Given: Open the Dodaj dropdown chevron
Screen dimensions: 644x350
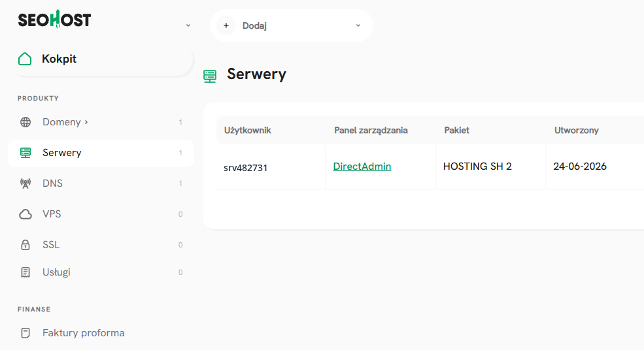Looking at the screenshot, I should tap(358, 25).
